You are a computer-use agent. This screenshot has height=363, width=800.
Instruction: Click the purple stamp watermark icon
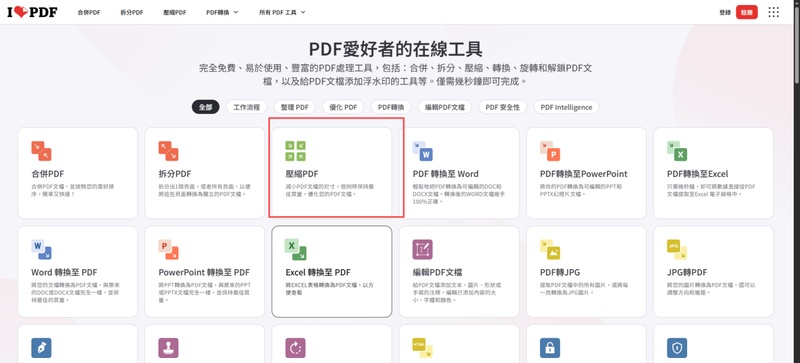tap(168, 348)
